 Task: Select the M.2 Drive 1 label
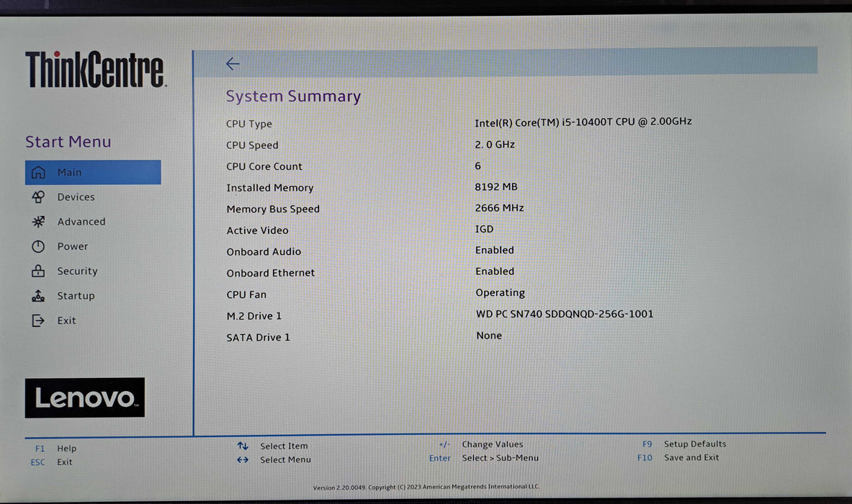254,316
